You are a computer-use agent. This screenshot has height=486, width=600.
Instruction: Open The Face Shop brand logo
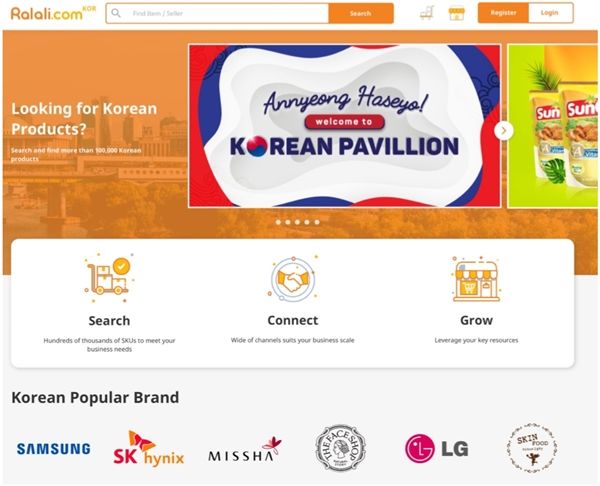[340, 448]
